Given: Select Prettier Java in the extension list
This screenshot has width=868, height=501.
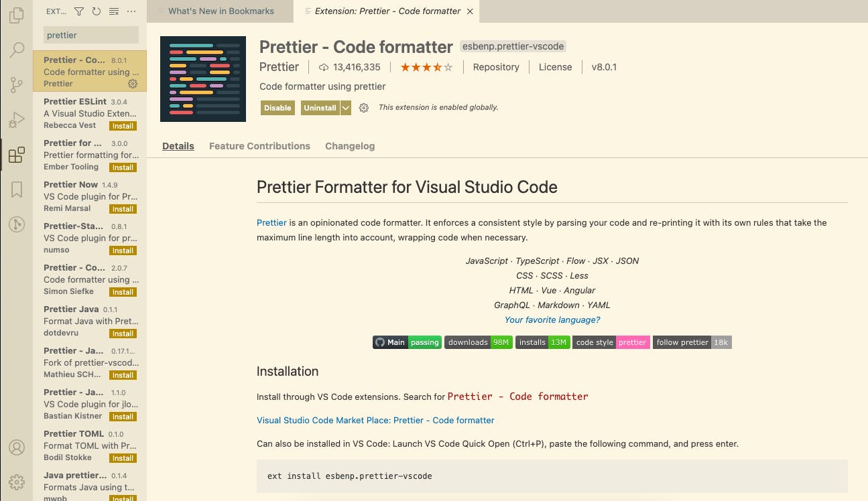Looking at the screenshot, I should [90, 321].
